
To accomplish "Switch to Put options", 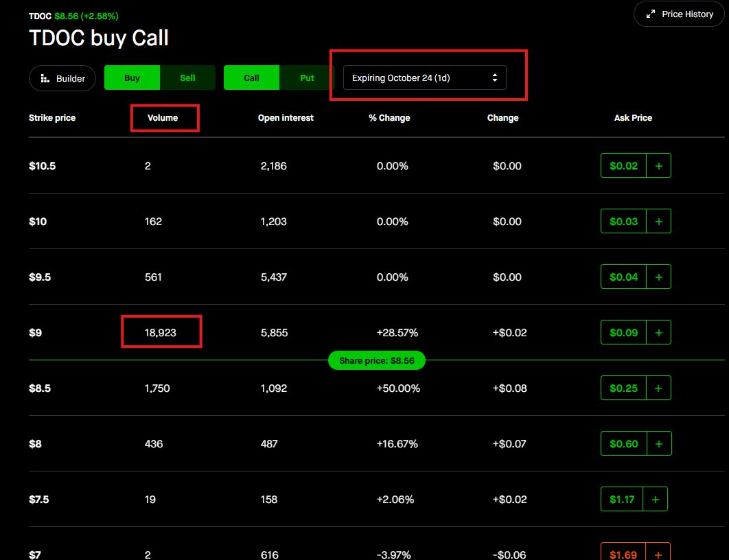I will (307, 78).
